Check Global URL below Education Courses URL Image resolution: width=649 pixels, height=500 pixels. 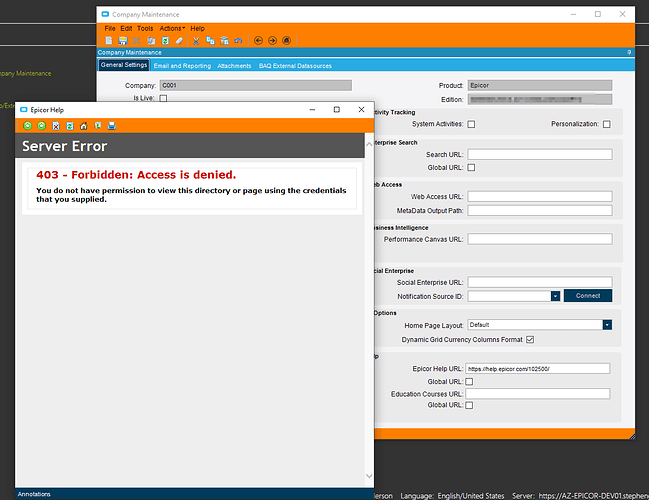point(469,405)
